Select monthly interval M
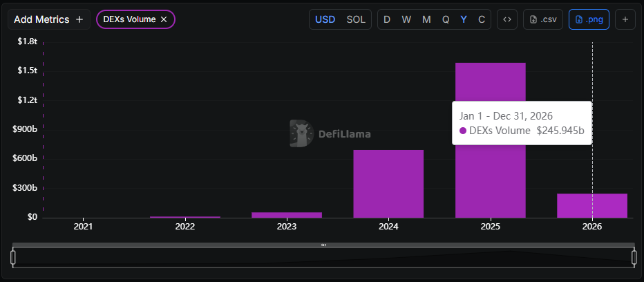Image resolution: width=644 pixels, height=282 pixels. click(426, 19)
